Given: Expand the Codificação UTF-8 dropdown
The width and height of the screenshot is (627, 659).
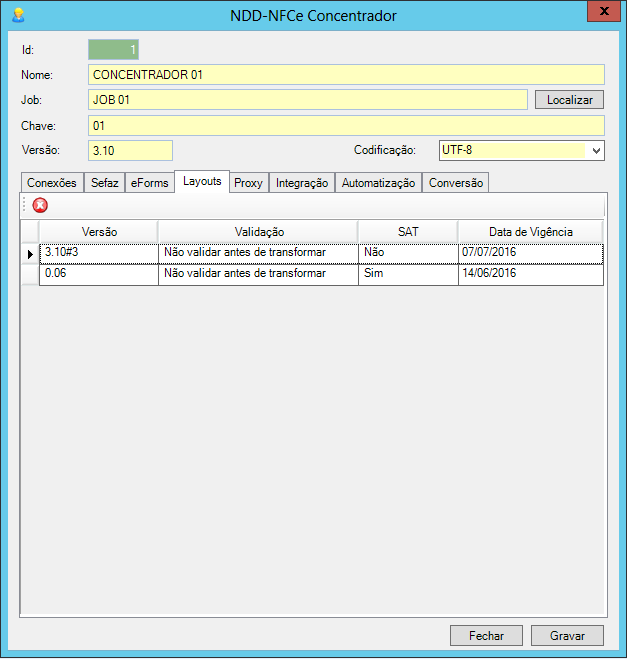Looking at the screenshot, I should coord(596,150).
